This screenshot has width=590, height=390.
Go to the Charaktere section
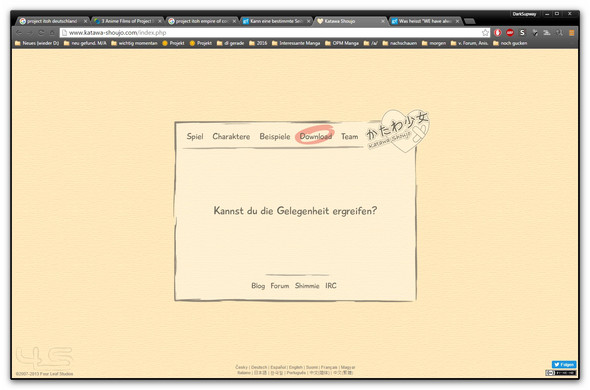pos(231,136)
